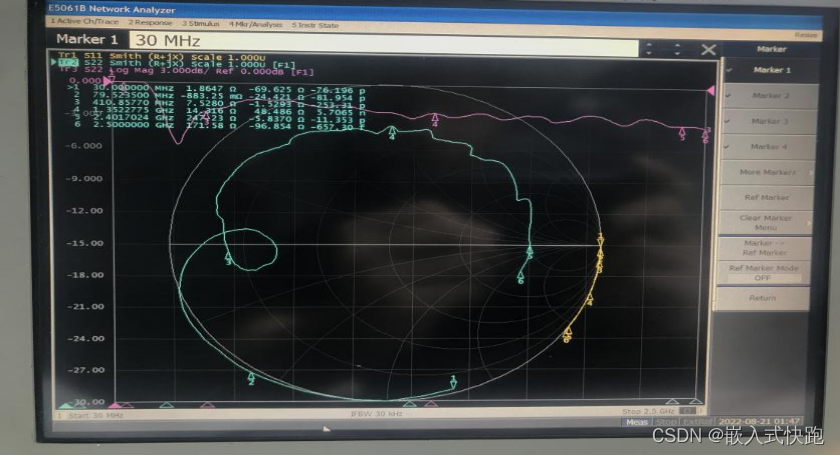The height and width of the screenshot is (456, 840).
Task: Open the 2 Response menu
Action: (x=150, y=23)
